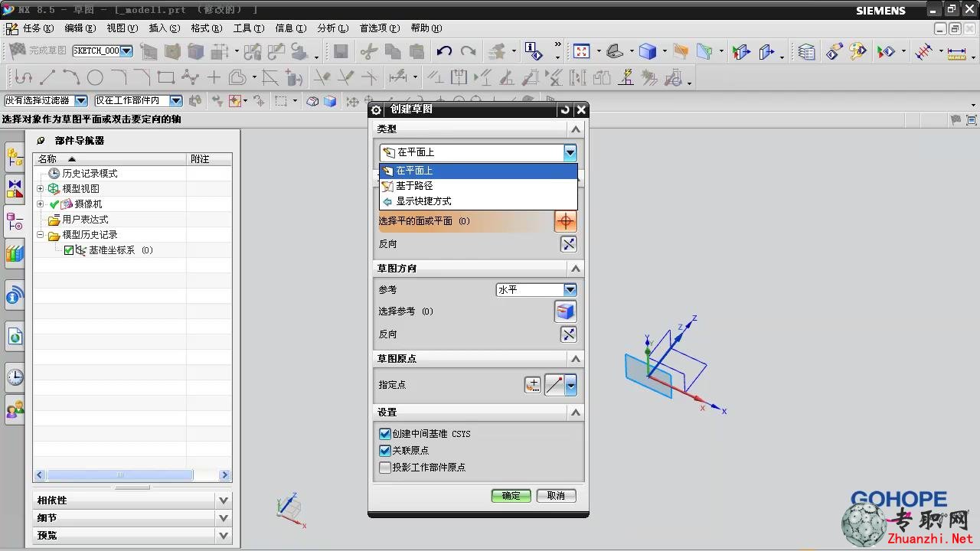Screen dimensions: 980x551
Task: Click the Save floppy disk icon
Action: 341,51
